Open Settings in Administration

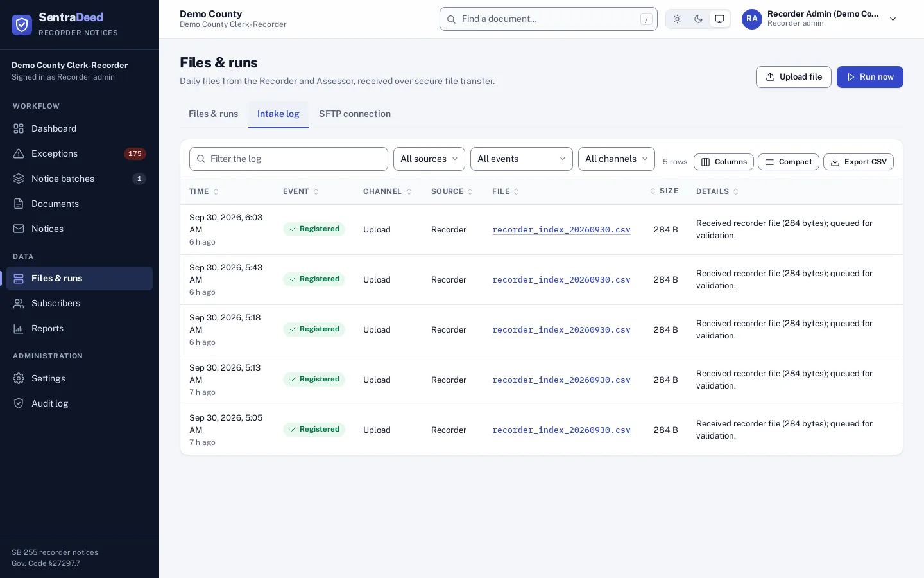click(x=80, y=378)
